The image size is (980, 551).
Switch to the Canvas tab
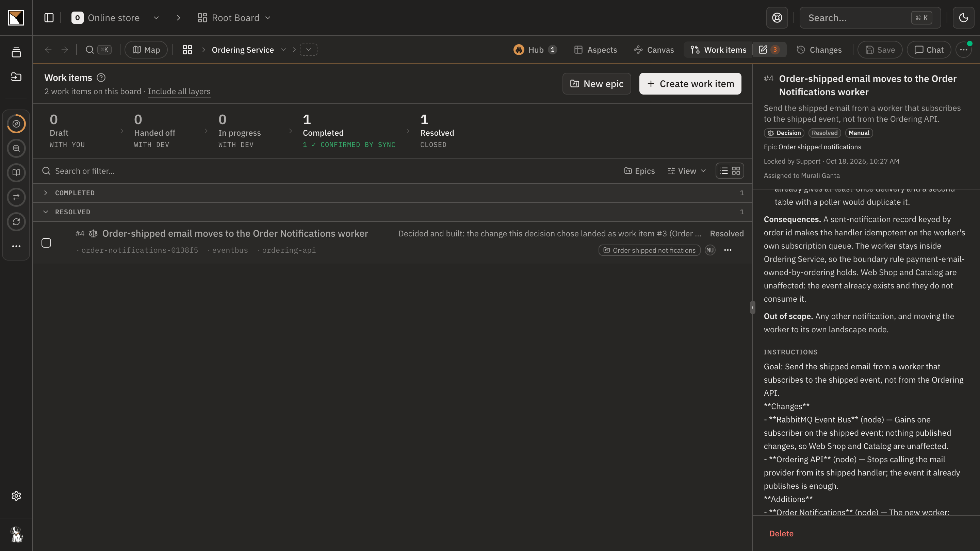[654, 50]
